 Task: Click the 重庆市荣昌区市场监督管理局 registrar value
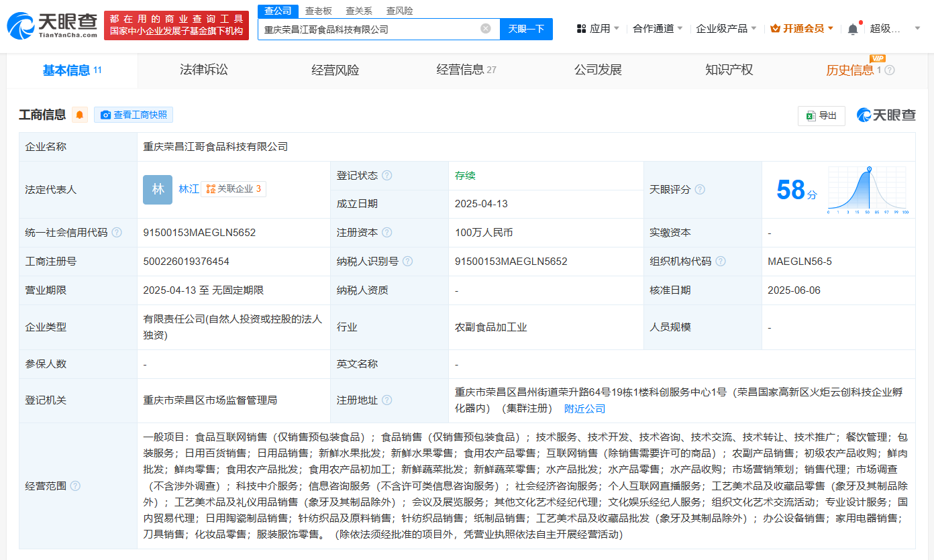(210, 400)
